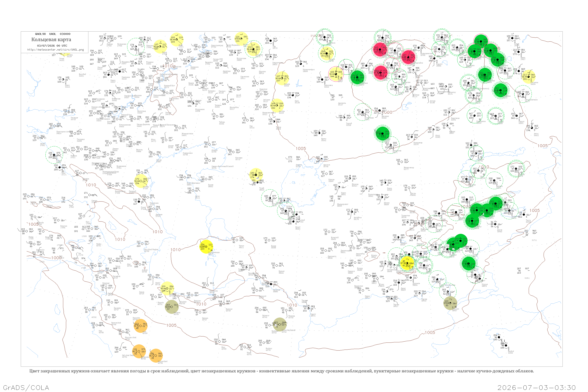The image size is (588, 392).
Task: Click the "GrADS/COLA" credit text
Action: 26,387
